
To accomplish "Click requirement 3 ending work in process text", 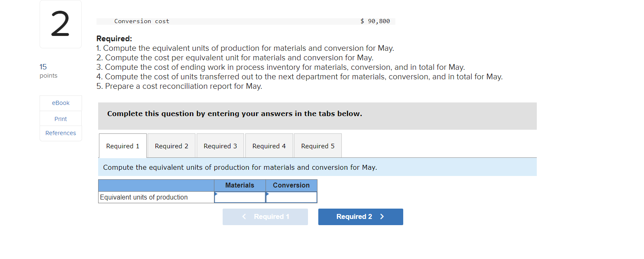I will pos(280,67).
